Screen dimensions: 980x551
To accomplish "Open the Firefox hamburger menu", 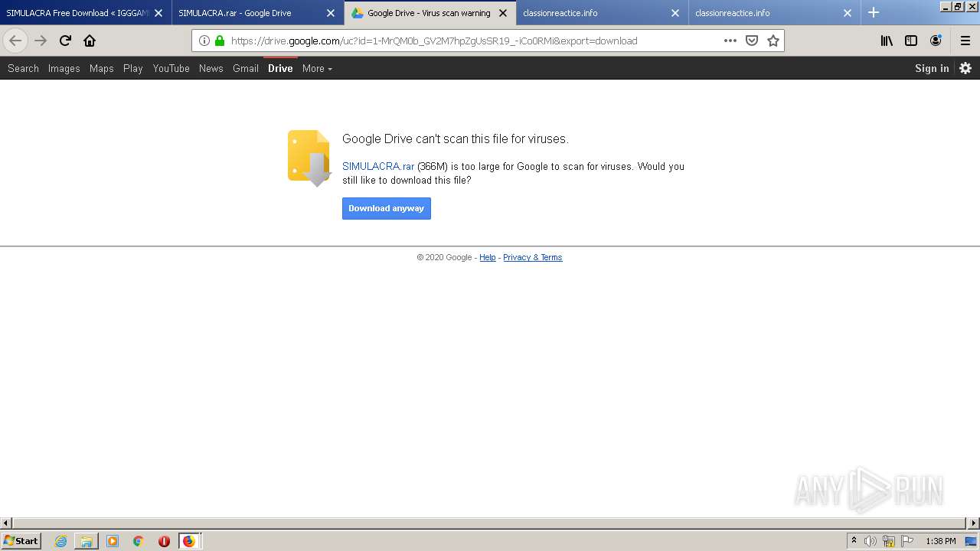I will pyautogui.click(x=965, y=41).
